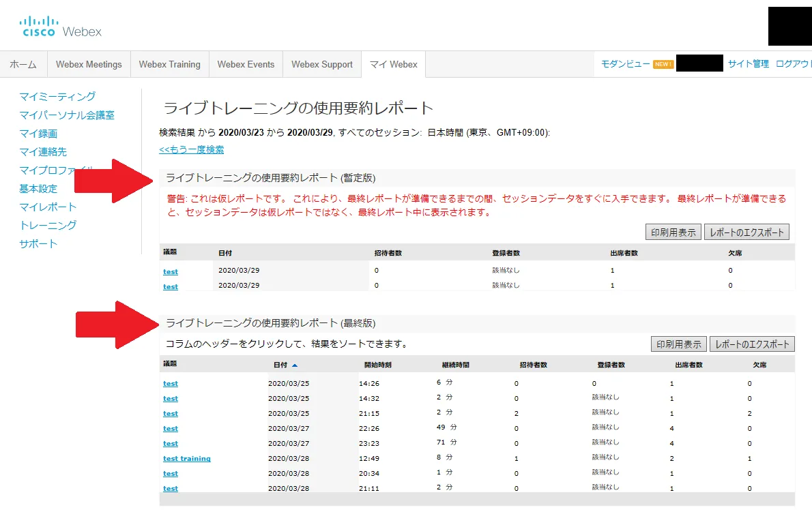Sort final report by 継続時間 header
812x512 pixels.
[455, 365]
